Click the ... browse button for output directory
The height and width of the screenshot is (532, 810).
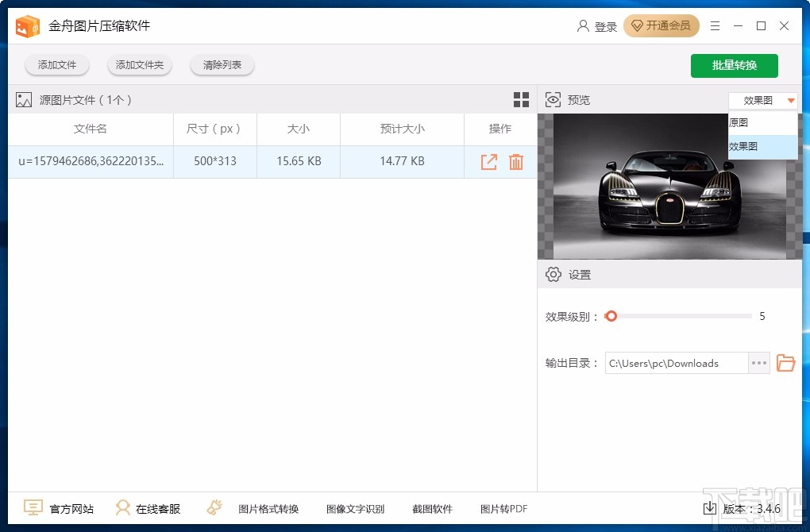pyautogui.click(x=758, y=363)
